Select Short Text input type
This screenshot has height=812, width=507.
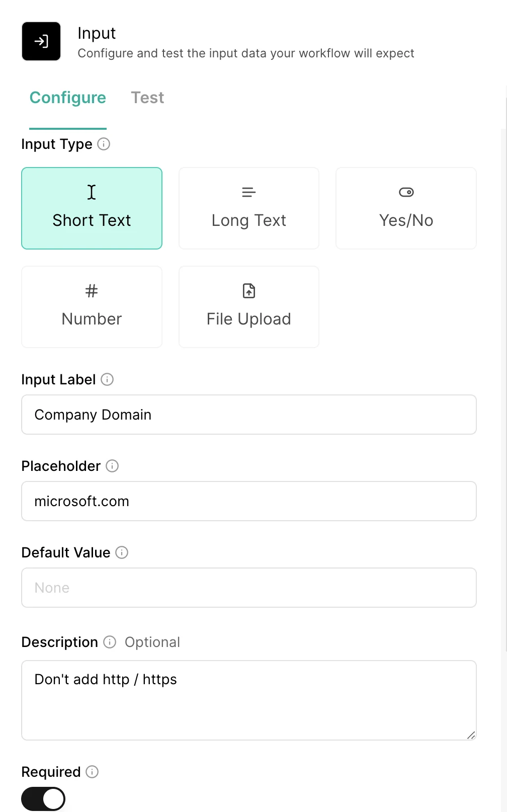pos(92,208)
